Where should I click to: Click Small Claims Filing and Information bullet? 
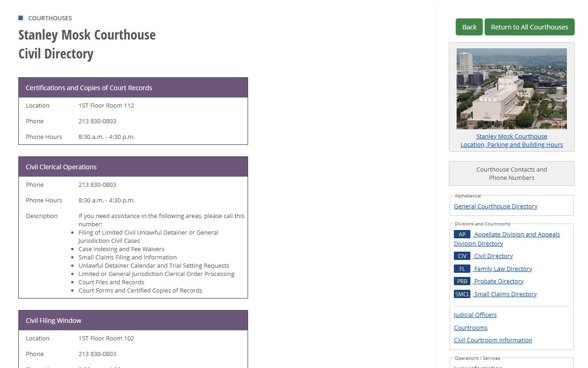pos(128,257)
